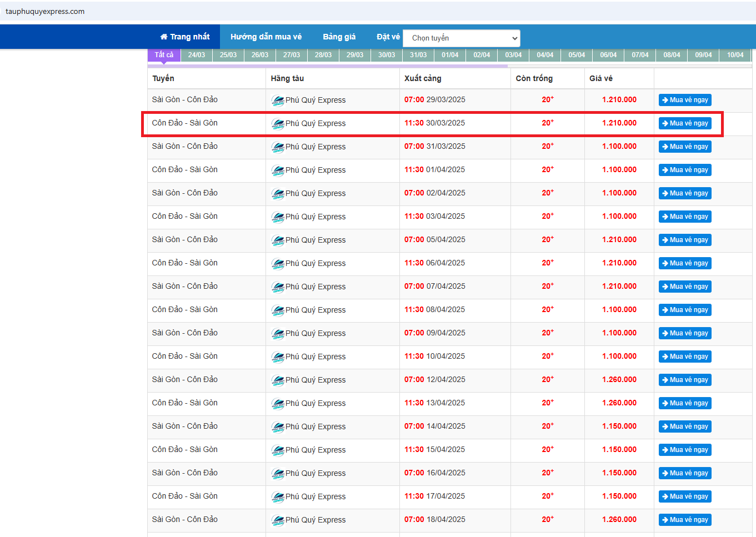Screen dimensions: 756x537
Task: Click Mua vé ngay for 05/04/2025 trip
Action: (685, 240)
